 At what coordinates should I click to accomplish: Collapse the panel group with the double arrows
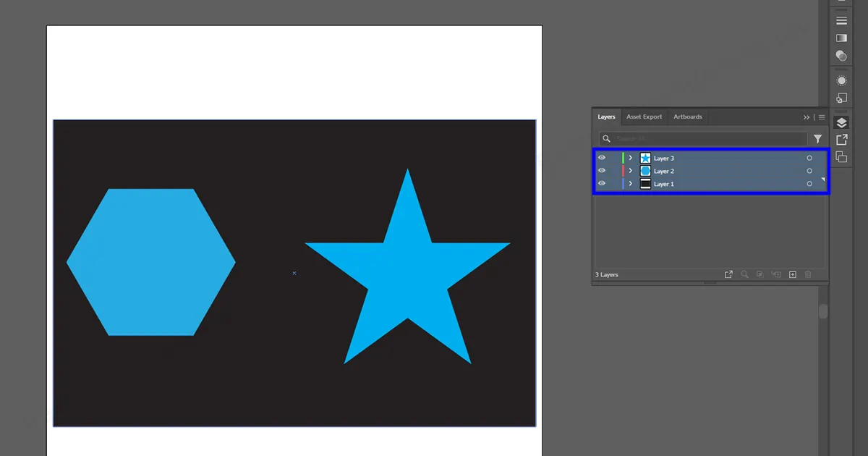(807, 117)
